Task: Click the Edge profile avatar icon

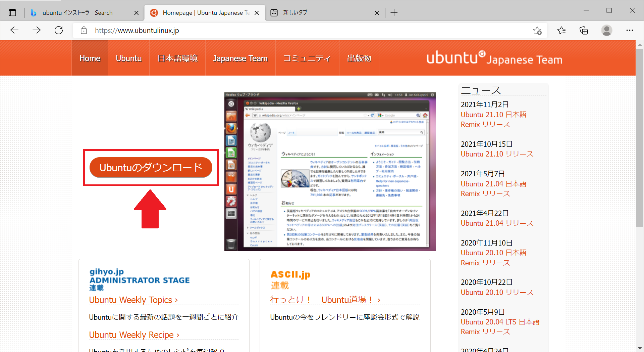Action: (x=606, y=30)
